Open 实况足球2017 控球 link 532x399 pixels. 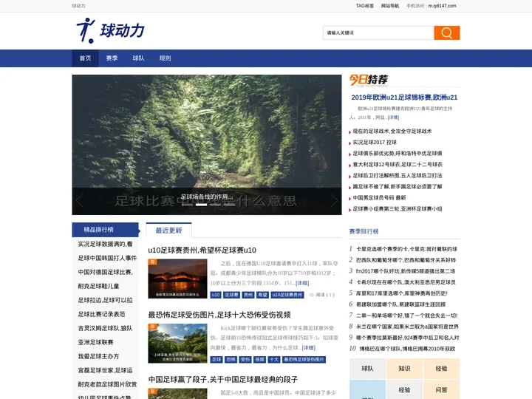(375, 142)
